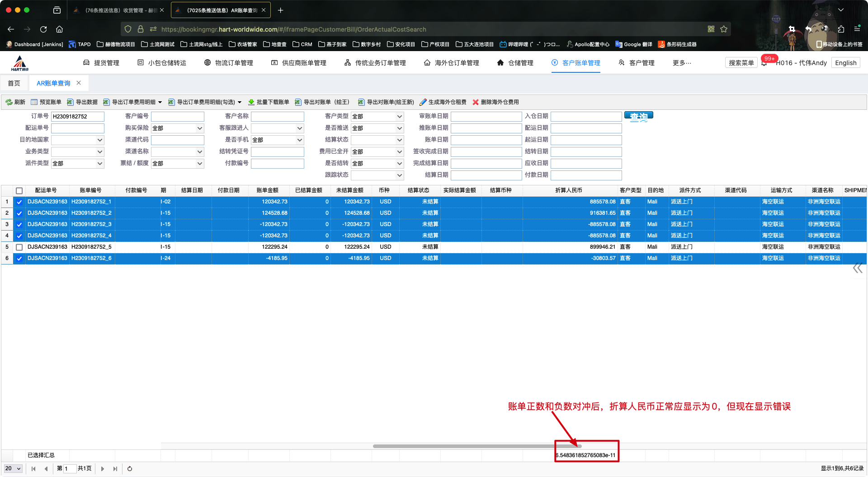Click the refresh (刷新) toolbar icon
The image size is (868, 477).
click(x=9, y=102)
